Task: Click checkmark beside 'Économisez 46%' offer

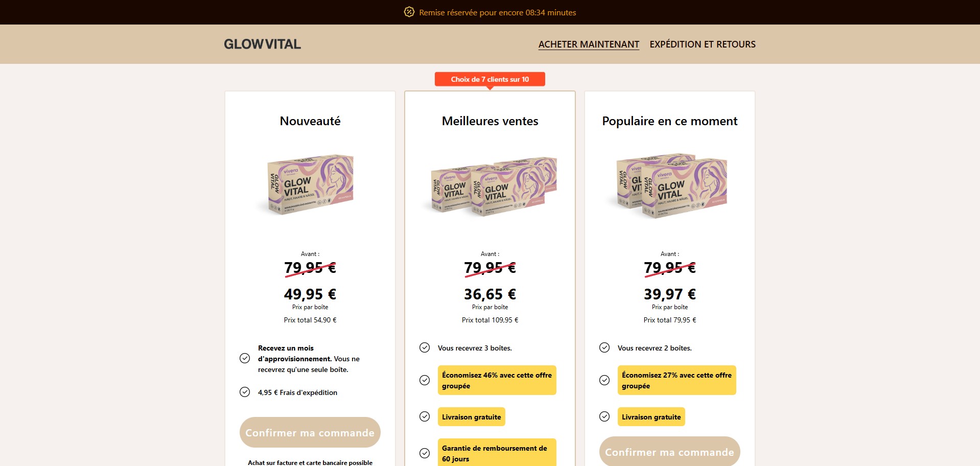Action: coord(425,380)
